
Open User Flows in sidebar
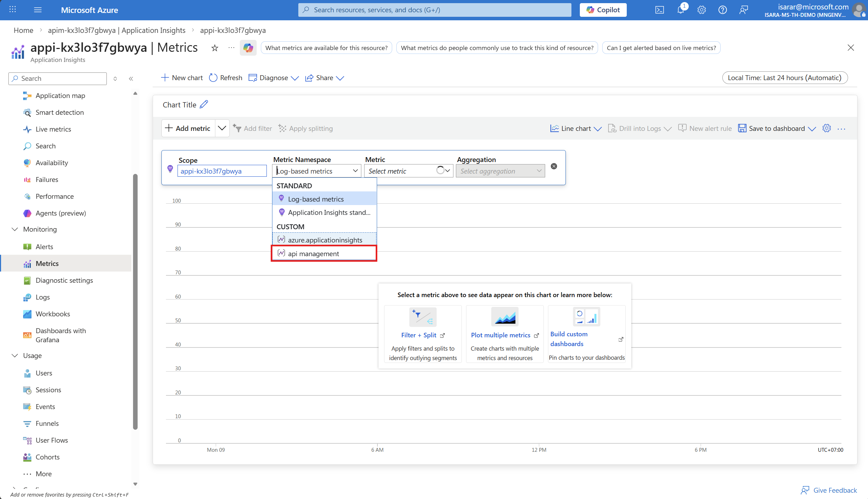(x=52, y=440)
